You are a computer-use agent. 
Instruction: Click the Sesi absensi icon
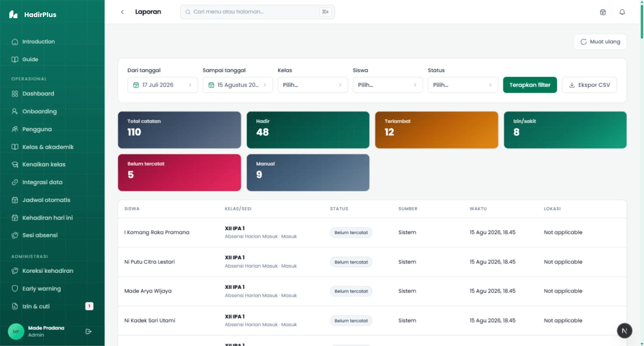(15, 235)
